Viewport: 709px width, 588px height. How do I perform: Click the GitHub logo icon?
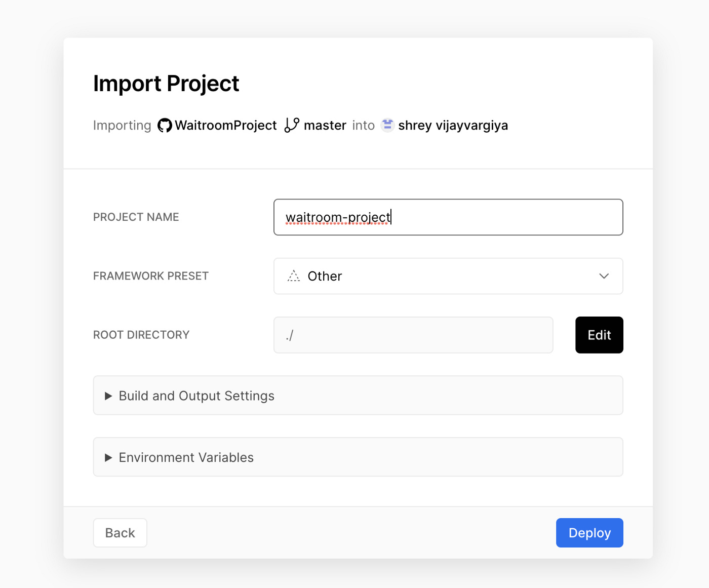click(165, 125)
